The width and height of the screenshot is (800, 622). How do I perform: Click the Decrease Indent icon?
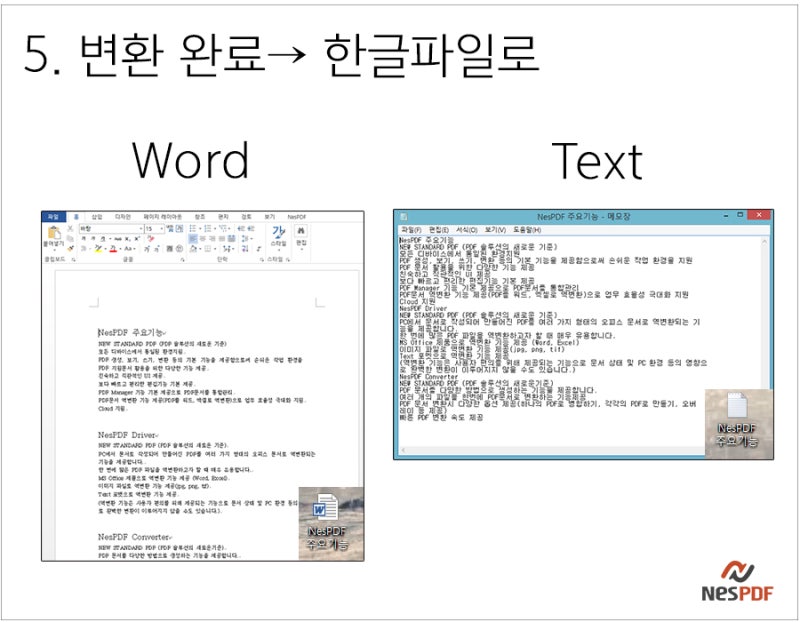click(241, 229)
